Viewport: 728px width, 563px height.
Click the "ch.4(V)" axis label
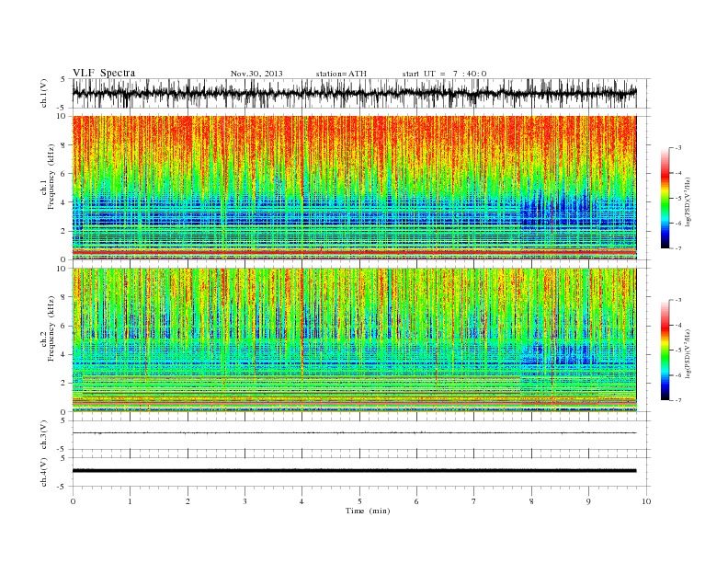(44, 472)
